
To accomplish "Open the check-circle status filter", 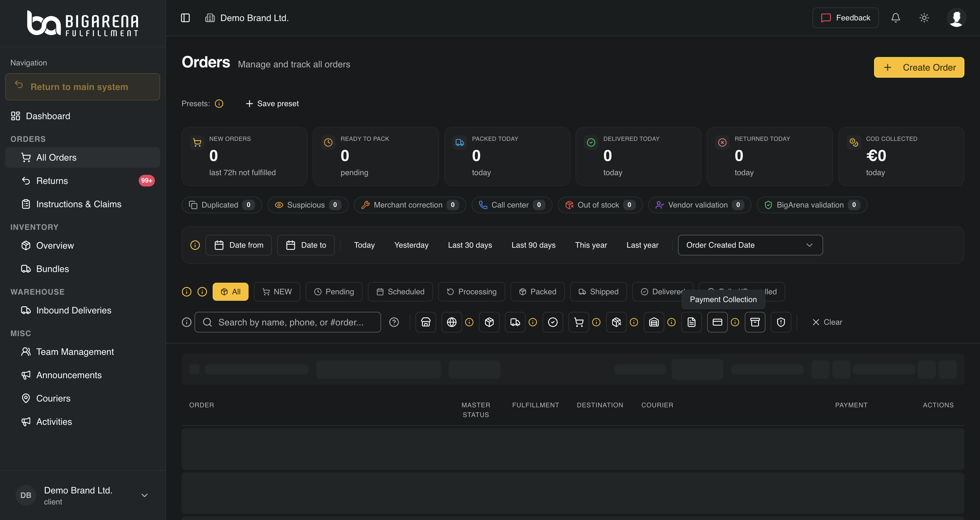I will [x=553, y=322].
